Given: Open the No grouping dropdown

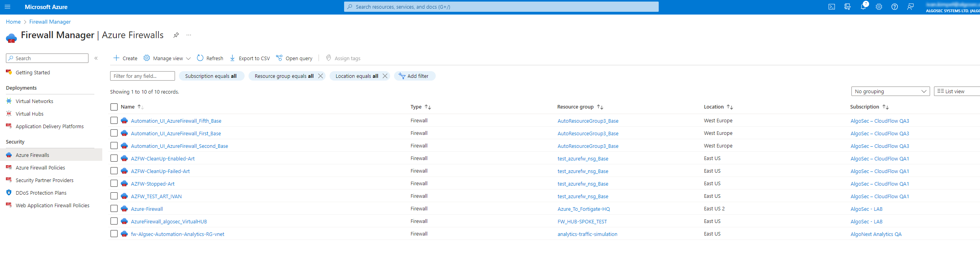Looking at the screenshot, I should 890,91.
